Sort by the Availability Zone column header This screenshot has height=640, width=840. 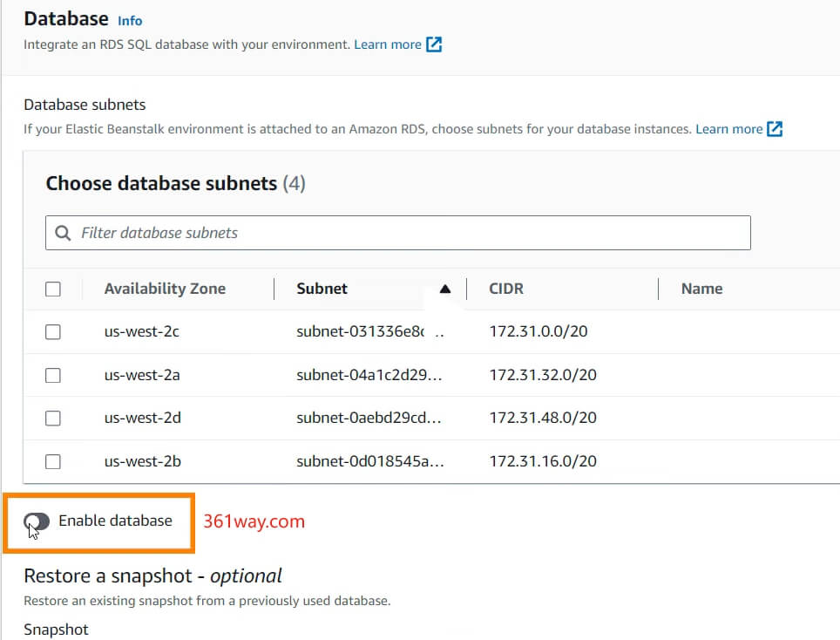pos(165,289)
